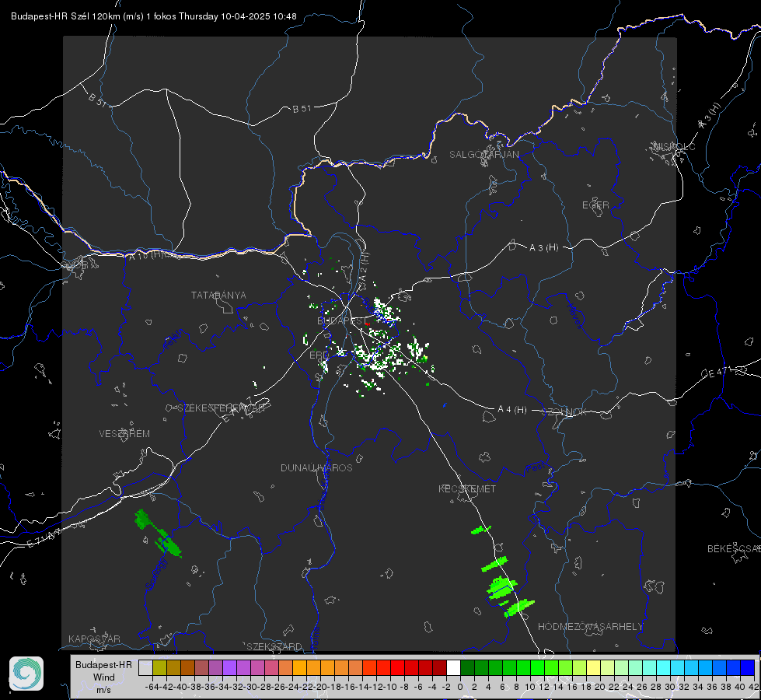Click the swirl logo beside the legend
761x700 pixels.
coord(26,674)
